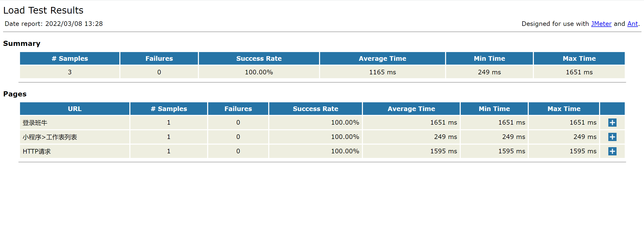The height and width of the screenshot is (250, 644).
Task: Click Pages Max Time column header
Action: (x=564, y=109)
